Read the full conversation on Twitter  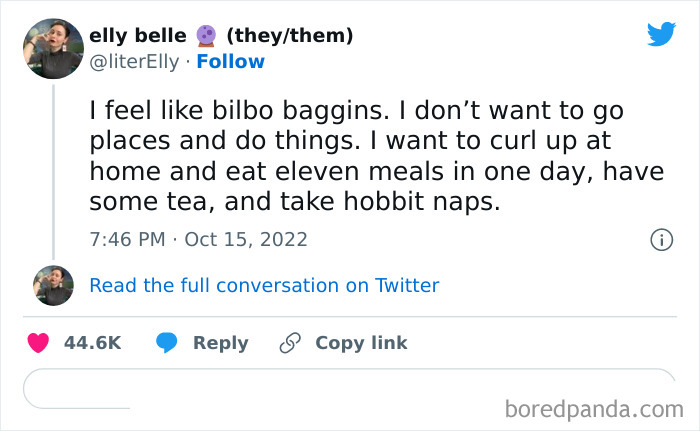click(264, 285)
